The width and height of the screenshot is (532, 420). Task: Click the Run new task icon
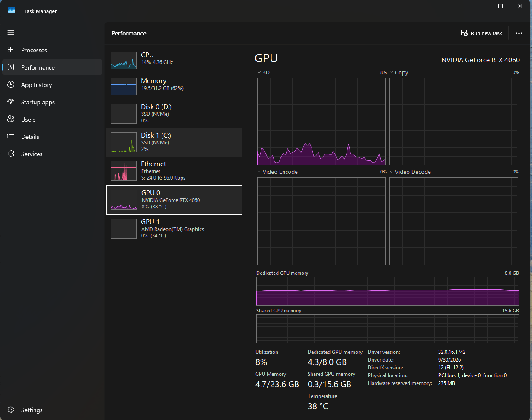[x=464, y=33]
